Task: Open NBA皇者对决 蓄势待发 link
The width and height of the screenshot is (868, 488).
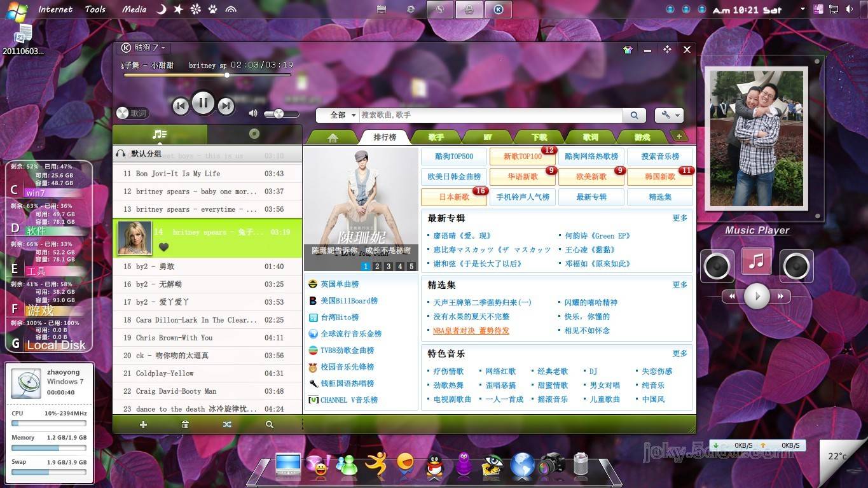Action: [471, 331]
